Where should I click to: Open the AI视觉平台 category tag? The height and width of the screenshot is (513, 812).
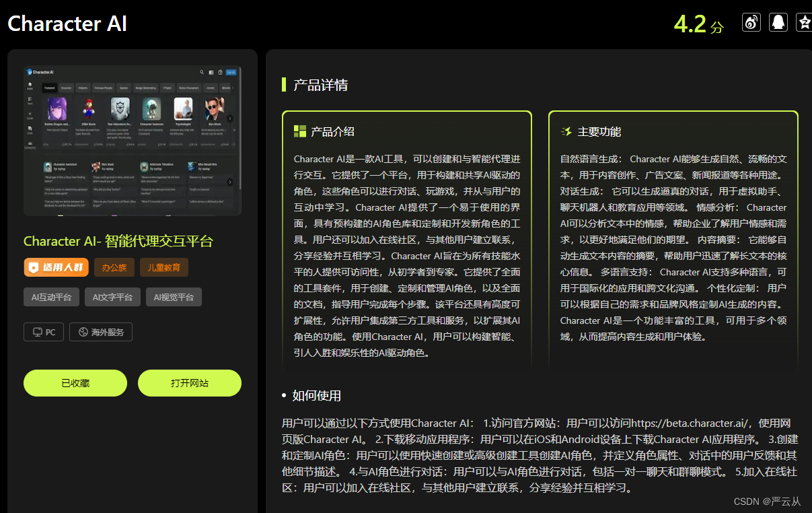click(x=174, y=297)
